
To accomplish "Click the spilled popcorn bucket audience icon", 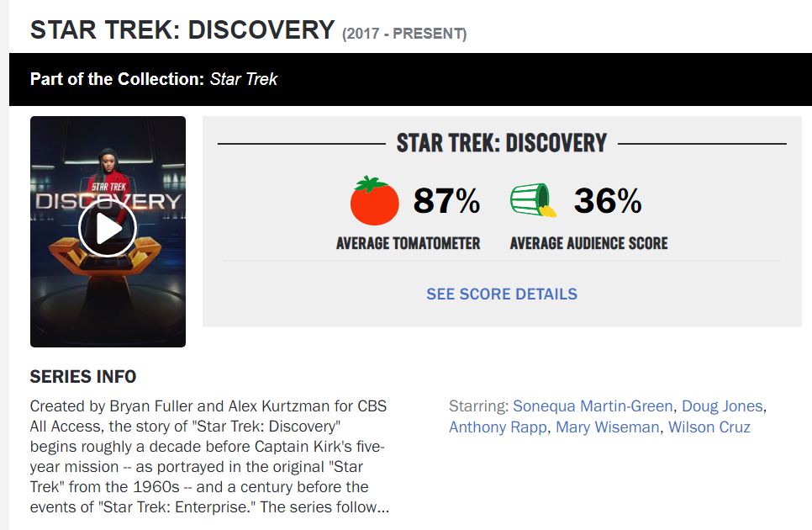I will click(534, 200).
